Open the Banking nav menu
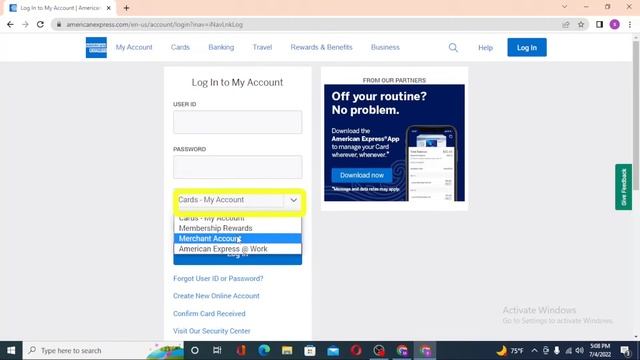The width and height of the screenshot is (640, 360). pos(221,47)
